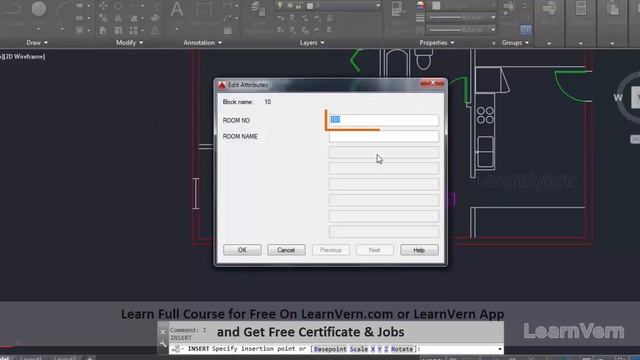Image resolution: width=640 pixels, height=360 pixels.
Task: Click OK in Edit Attributes dialog
Action: (242, 250)
